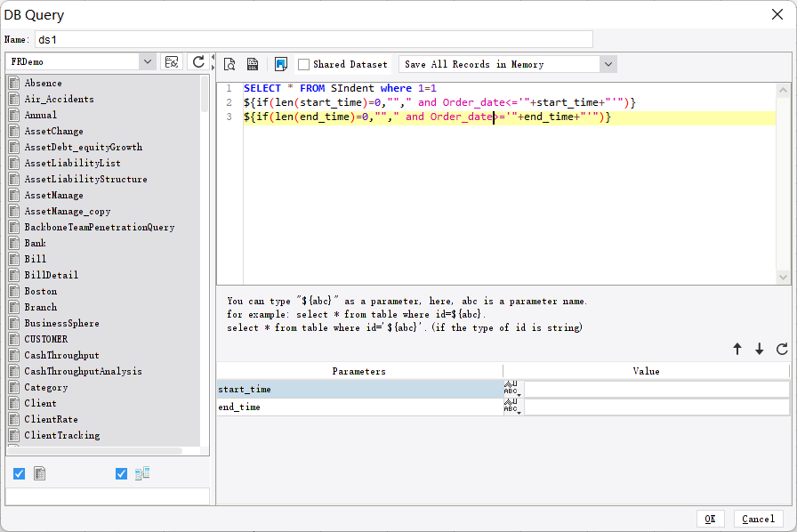Select the Client table
This screenshot has height=532, width=797.
(x=41, y=403)
